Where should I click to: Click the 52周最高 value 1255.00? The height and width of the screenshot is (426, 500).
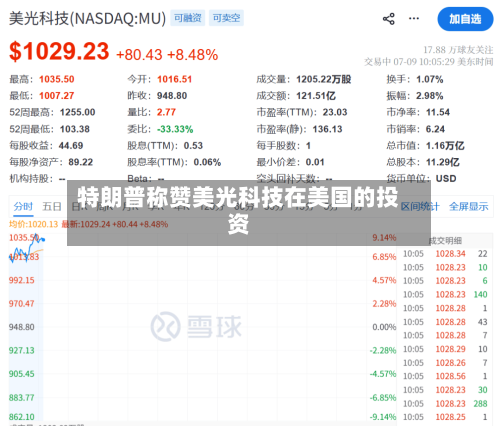[x=78, y=112]
